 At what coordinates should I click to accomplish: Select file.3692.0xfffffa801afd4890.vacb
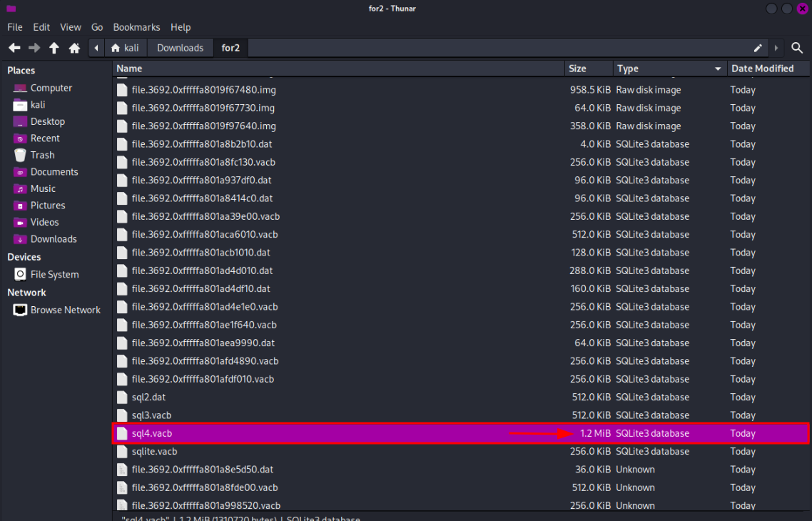tap(461, 362)
